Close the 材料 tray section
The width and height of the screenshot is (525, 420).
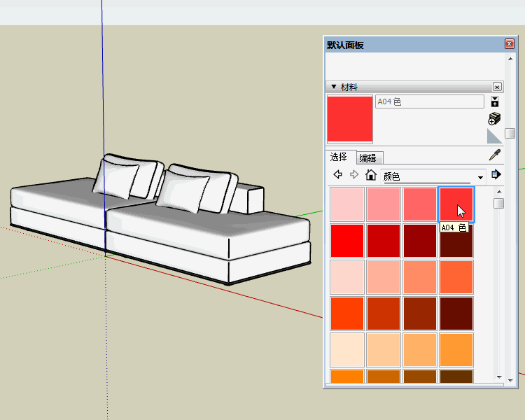(x=497, y=87)
